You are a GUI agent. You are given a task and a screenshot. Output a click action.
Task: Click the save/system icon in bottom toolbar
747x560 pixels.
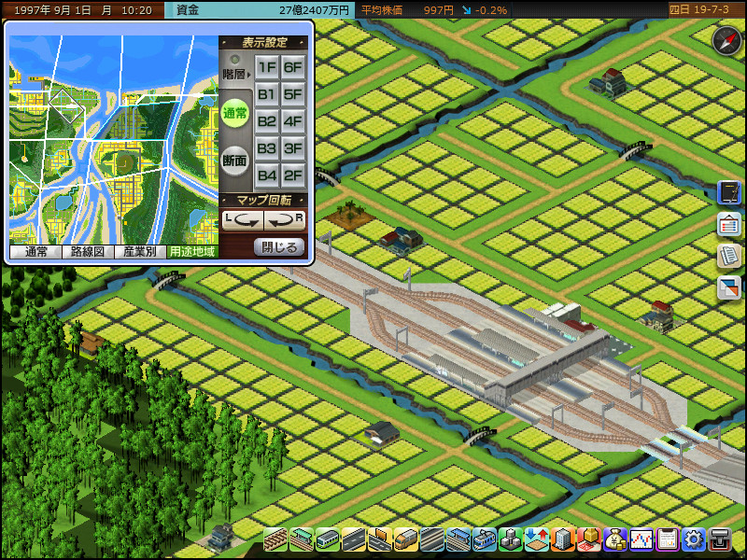720,539
